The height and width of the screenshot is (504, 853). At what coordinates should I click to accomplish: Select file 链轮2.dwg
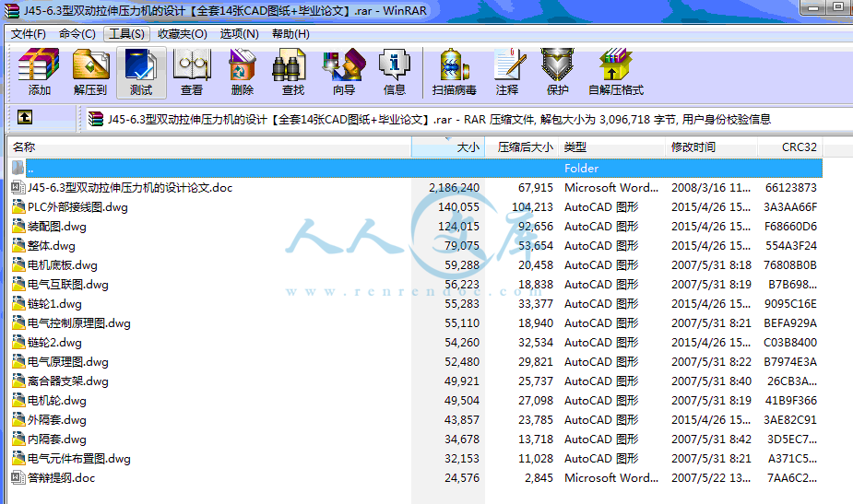point(54,343)
